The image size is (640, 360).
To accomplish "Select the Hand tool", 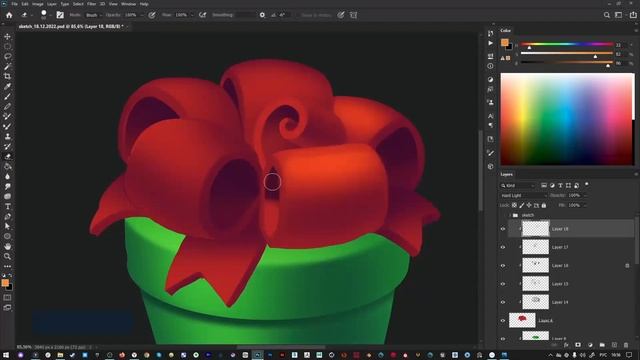I will 7,246.
